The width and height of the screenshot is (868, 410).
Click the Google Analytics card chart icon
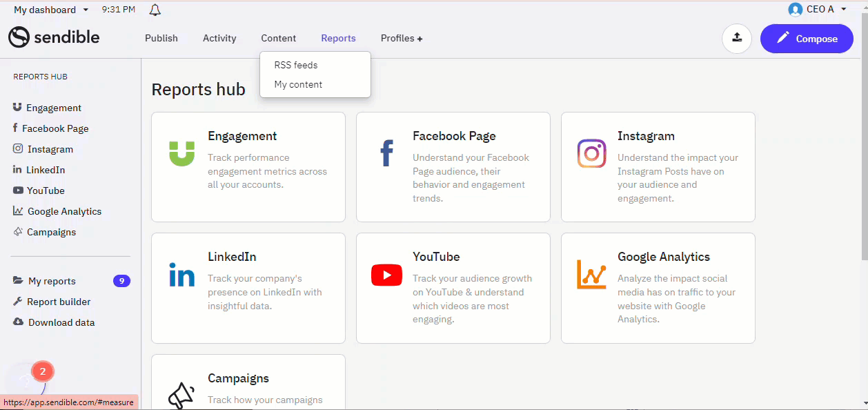click(591, 274)
